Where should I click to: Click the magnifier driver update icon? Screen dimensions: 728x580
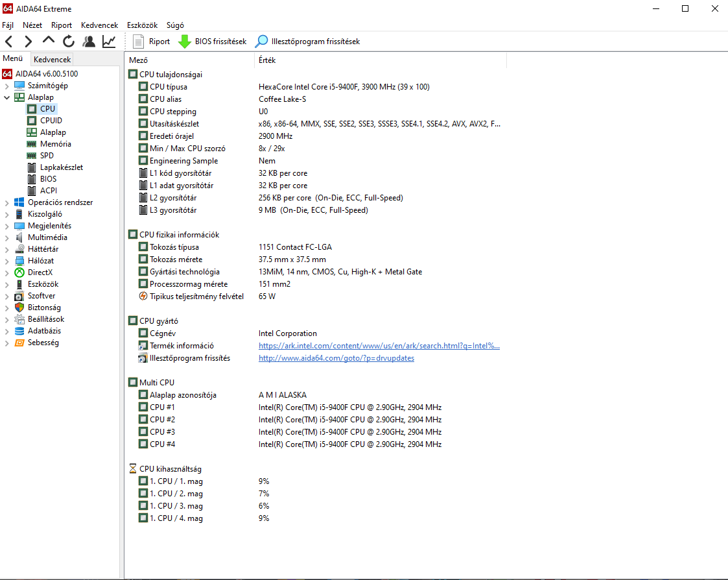[262, 42]
